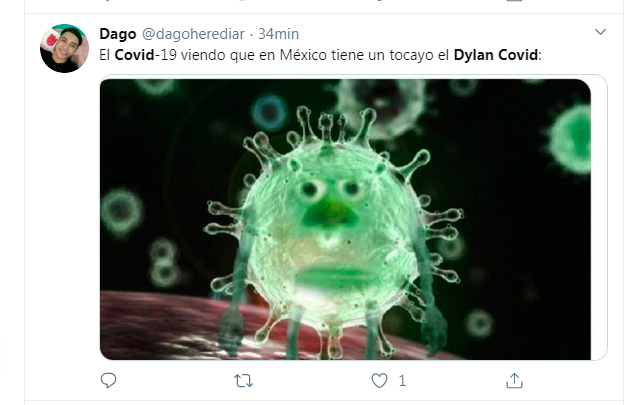This screenshot has height=405, width=633.
Task: Open Dago's profile picture
Action: pos(64,48)
